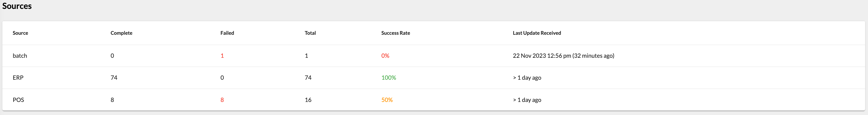Open the batch source row
Screen dimensions: 868x115
tap(20, 56)
